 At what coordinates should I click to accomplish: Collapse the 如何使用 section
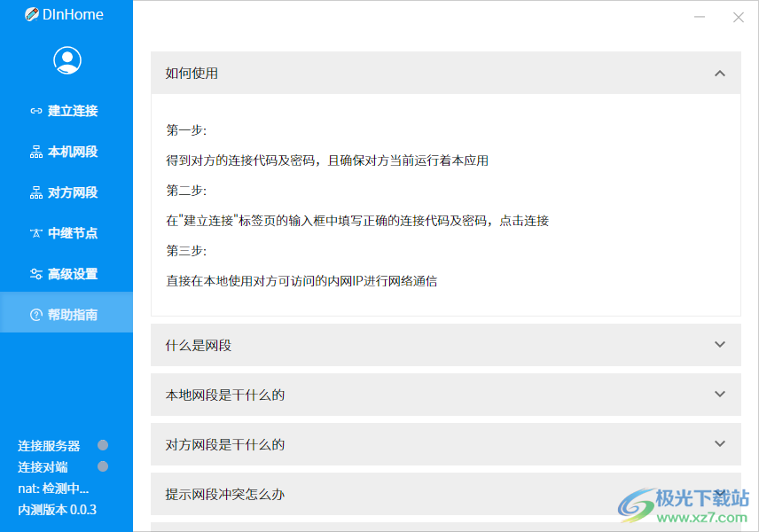pos(720,74)
